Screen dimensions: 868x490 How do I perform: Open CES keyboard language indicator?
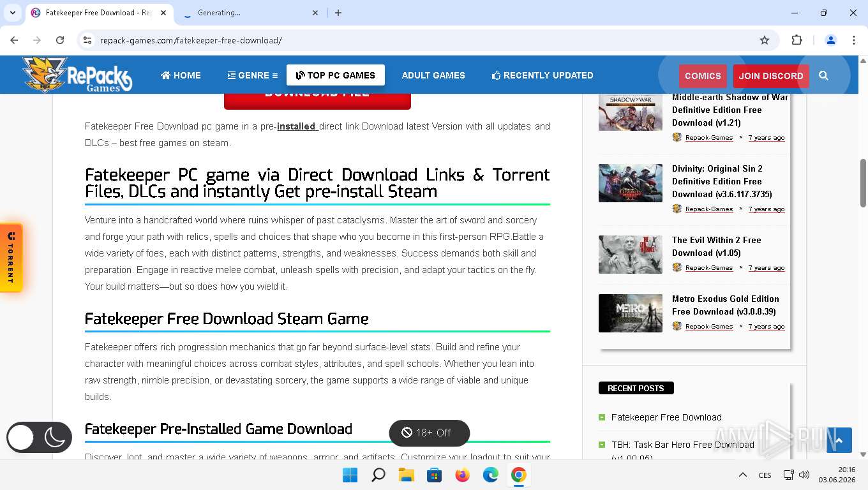tap(765, 475)
